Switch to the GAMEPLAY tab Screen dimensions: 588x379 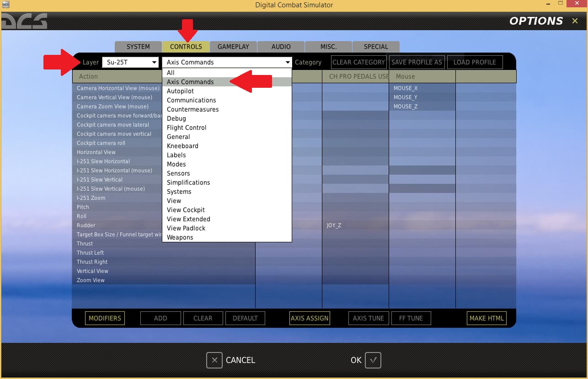[233, 47]
